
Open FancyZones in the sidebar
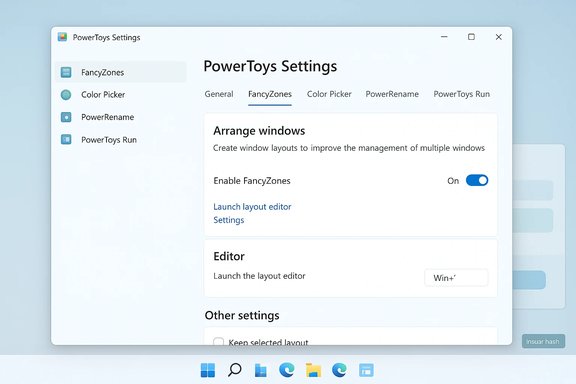tap(121, 72)
